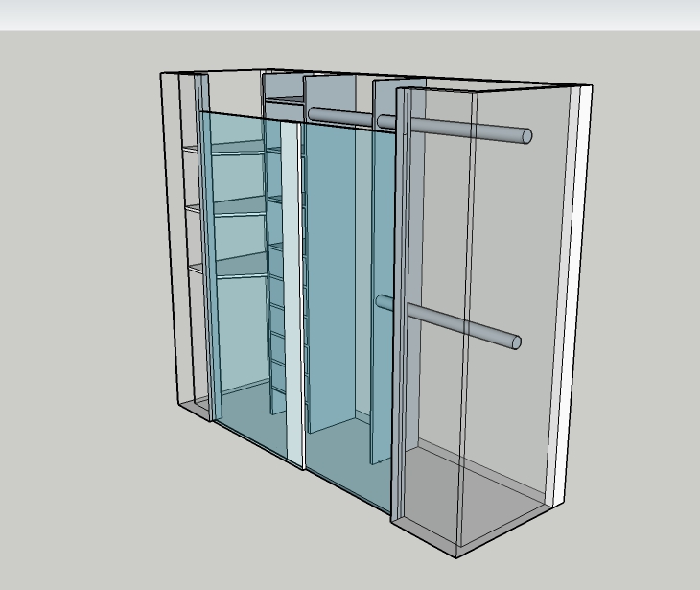
Task: Click the small top shelf above center column
Action: coord(283,98)
